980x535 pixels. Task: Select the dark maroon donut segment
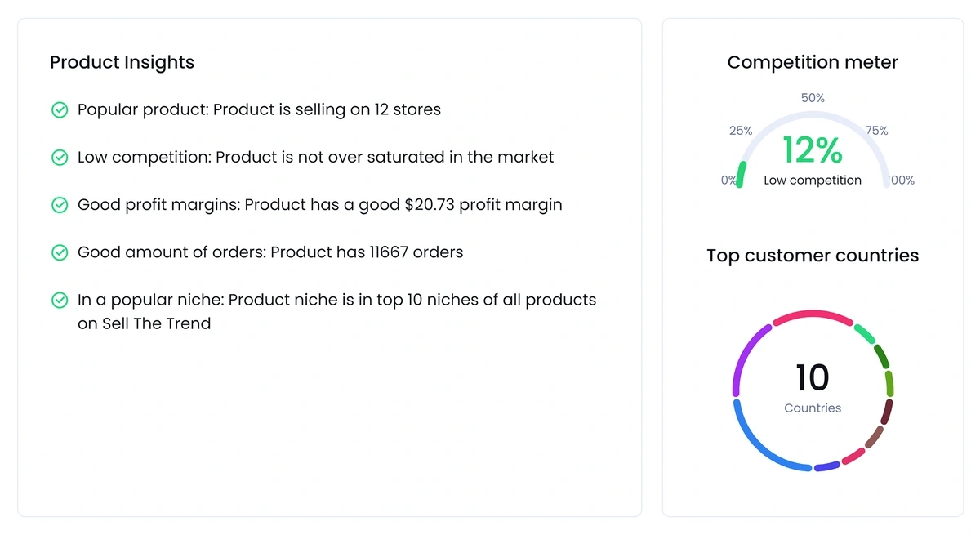pos(885,411)
